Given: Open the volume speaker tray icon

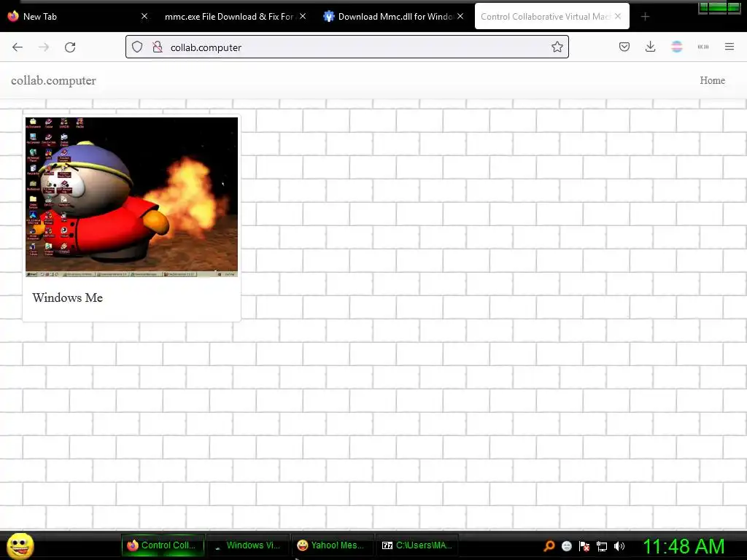Looking at the screenshot, I should (x=619, y=546).
